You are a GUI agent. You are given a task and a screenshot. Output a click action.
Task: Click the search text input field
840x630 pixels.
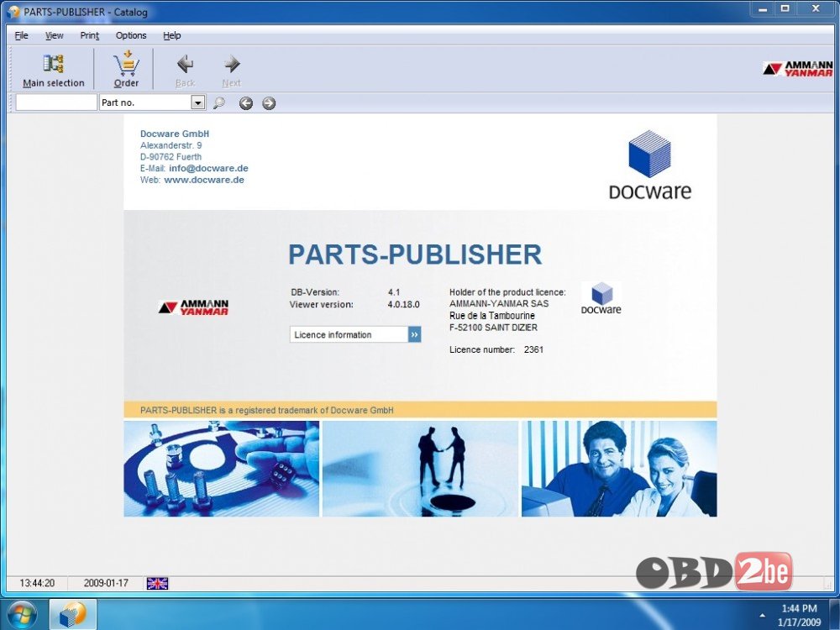point(56,102)
